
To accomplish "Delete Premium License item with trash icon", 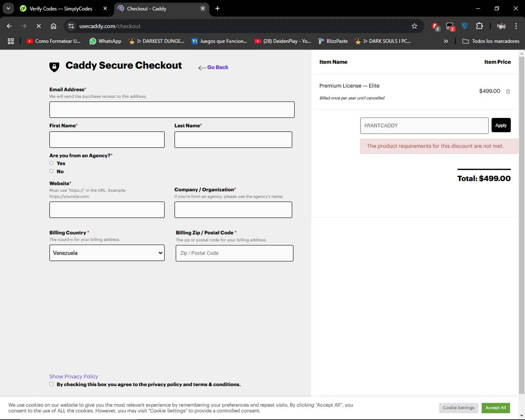I will [508, 92].
